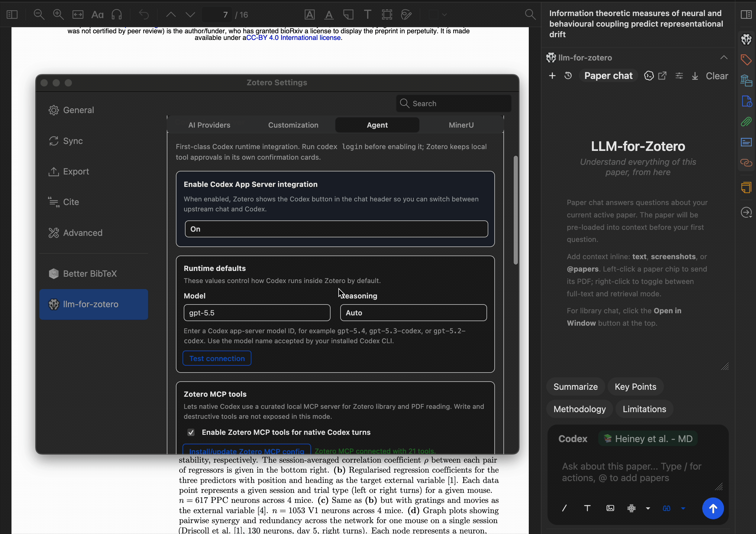
Task: Click the blue reasoning icon in chat toolbar
Action: tap(667, 508)
